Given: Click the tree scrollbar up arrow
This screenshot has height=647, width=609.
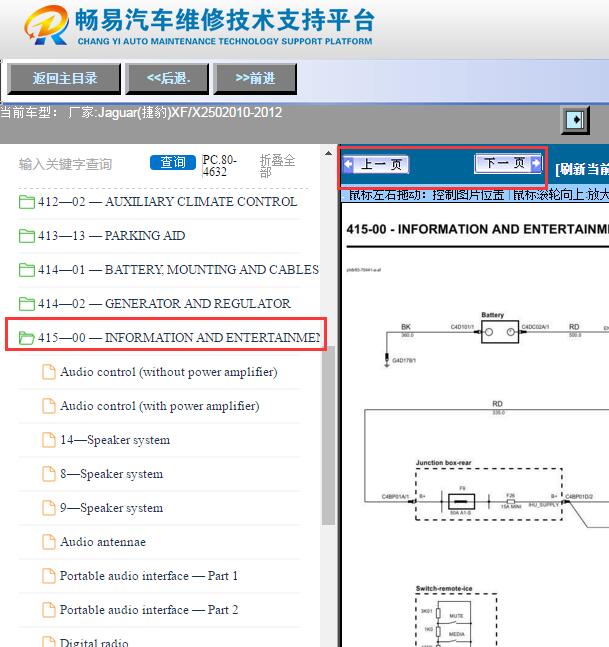Looking at the screenshot, I should tap(328, 153).
